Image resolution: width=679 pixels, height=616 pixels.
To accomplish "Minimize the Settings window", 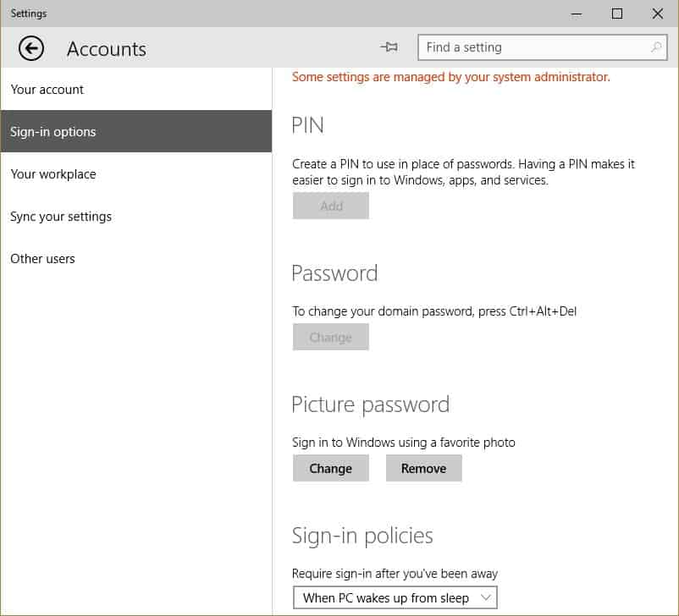I will 576,14.
